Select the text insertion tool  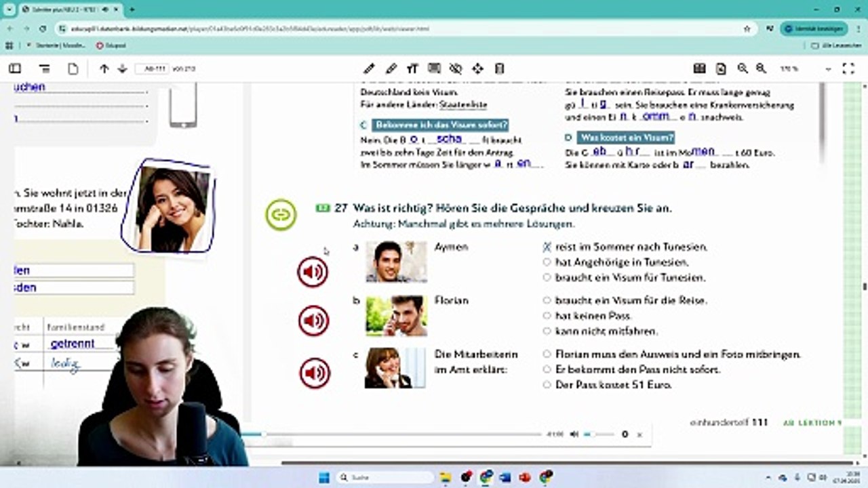pos(412,68)
